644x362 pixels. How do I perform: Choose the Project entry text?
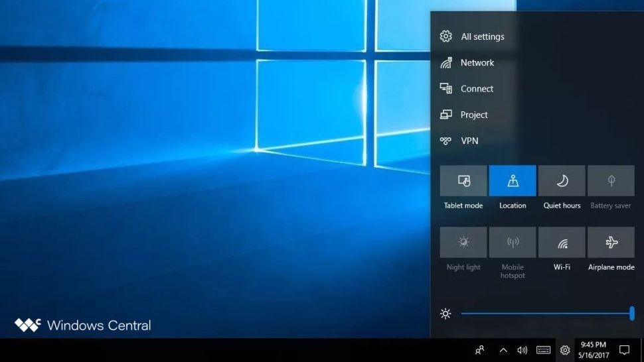point(474,115)
